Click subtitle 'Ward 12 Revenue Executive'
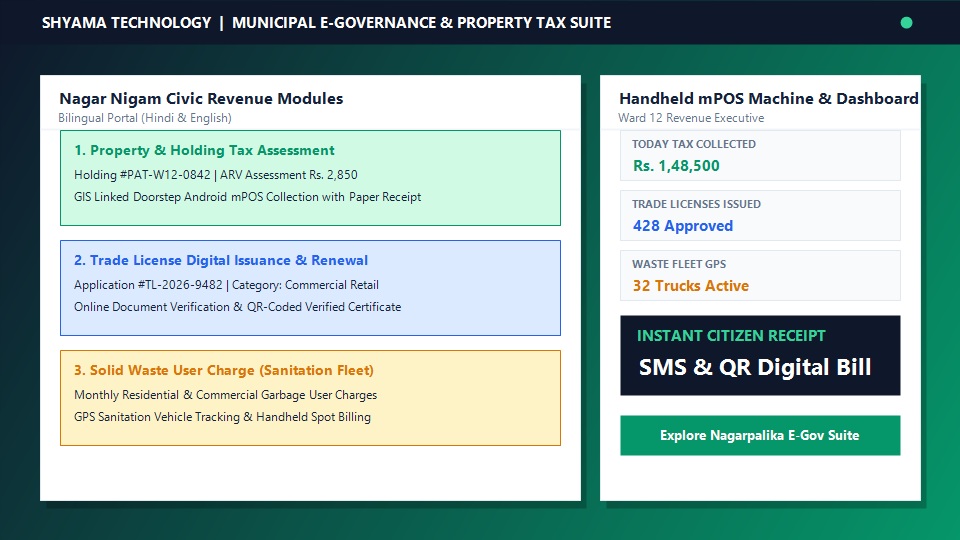The width and height of the screenshot is (960, 540). (x=691, y=118)
